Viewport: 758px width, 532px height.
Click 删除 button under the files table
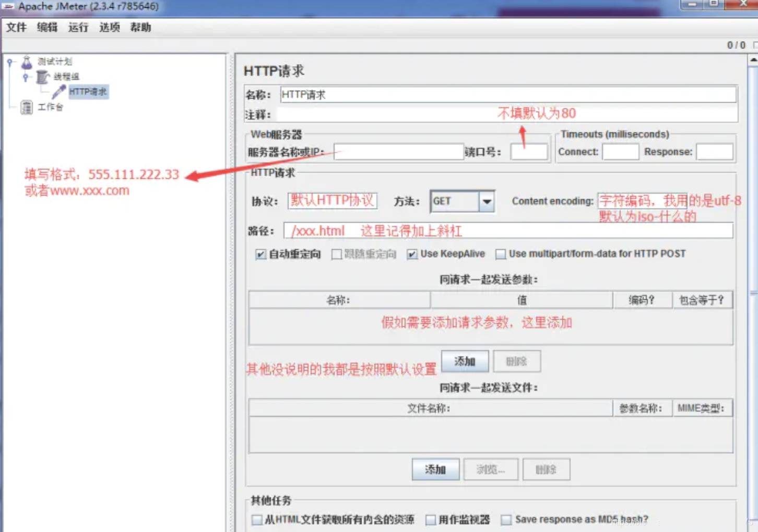click(x=546, y=469)
